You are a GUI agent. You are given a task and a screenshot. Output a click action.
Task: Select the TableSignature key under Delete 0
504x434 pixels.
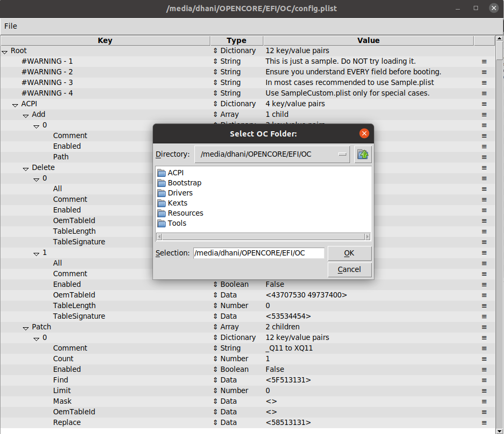[79, 242]
